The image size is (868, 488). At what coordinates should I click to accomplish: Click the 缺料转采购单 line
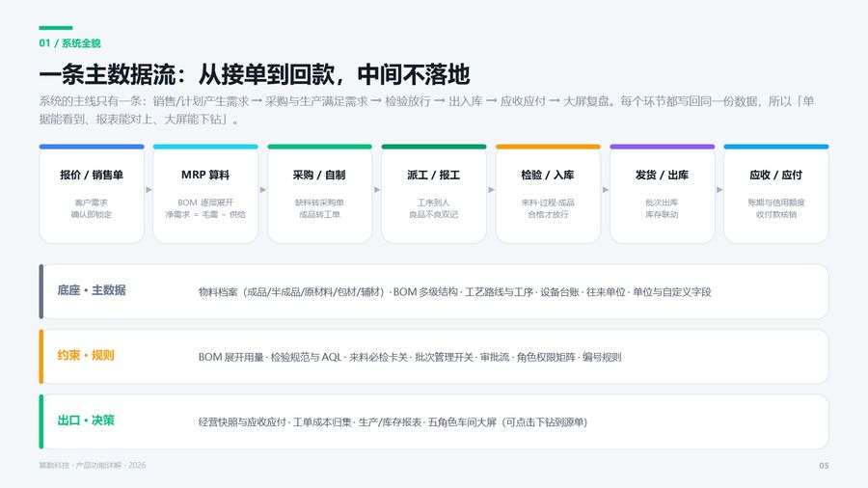click(x=319, y=203)
